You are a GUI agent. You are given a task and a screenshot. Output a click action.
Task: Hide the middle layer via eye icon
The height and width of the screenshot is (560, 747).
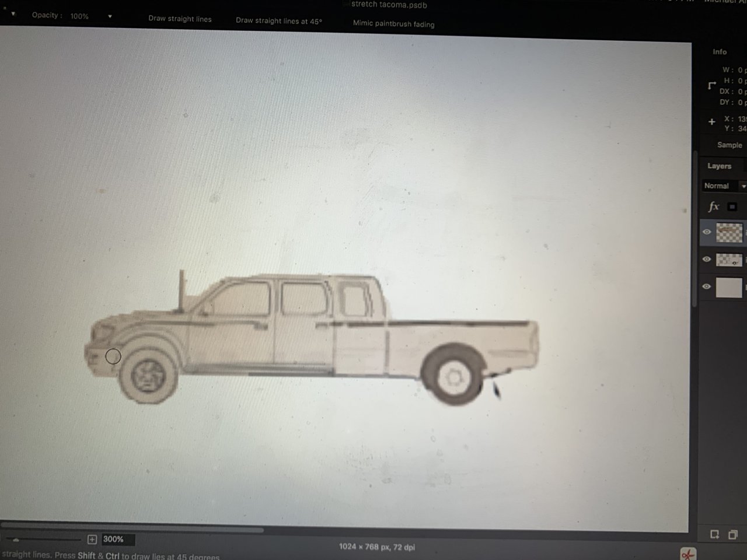point(707,259)
